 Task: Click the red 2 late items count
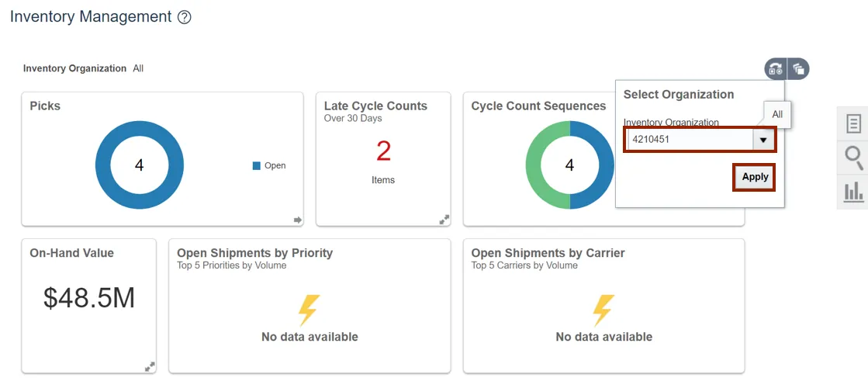(x=383, y=151)
